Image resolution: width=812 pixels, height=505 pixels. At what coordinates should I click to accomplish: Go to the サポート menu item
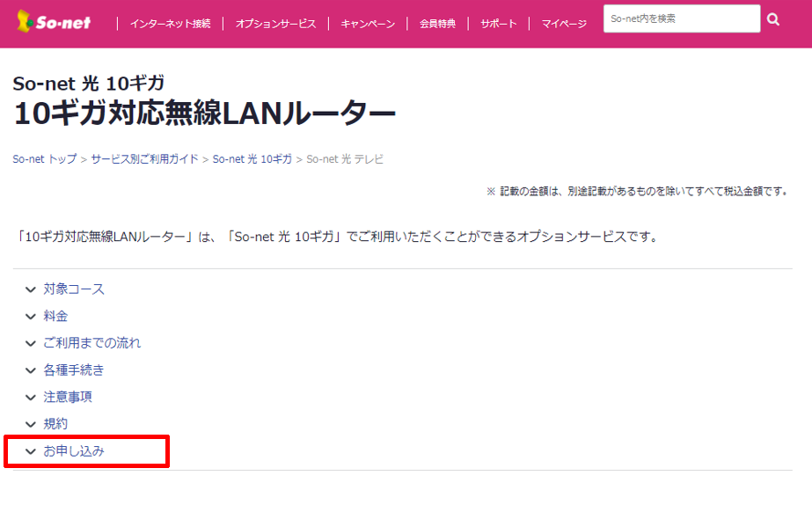click(x=498, y=24)
